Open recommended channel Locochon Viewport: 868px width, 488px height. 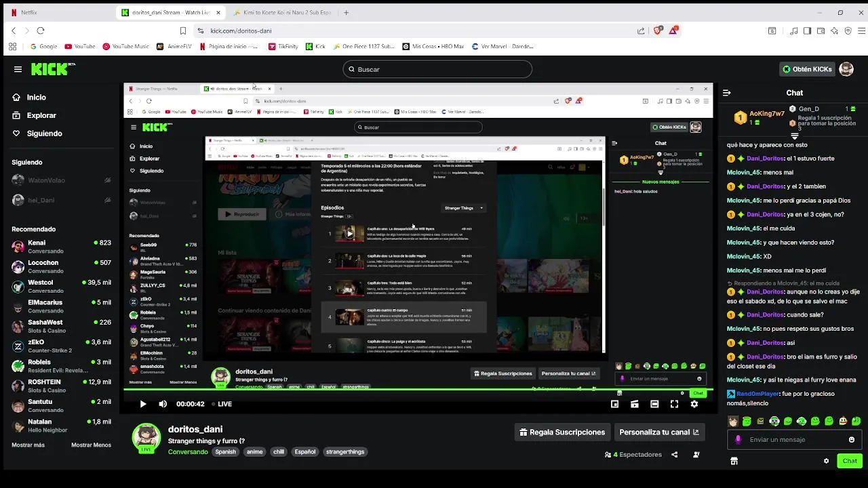61,266
